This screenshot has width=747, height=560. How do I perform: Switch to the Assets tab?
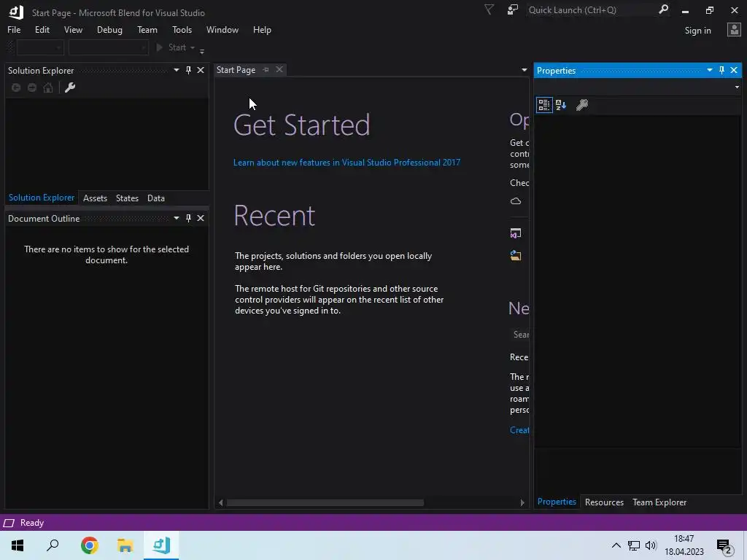(x=95, y=198)
